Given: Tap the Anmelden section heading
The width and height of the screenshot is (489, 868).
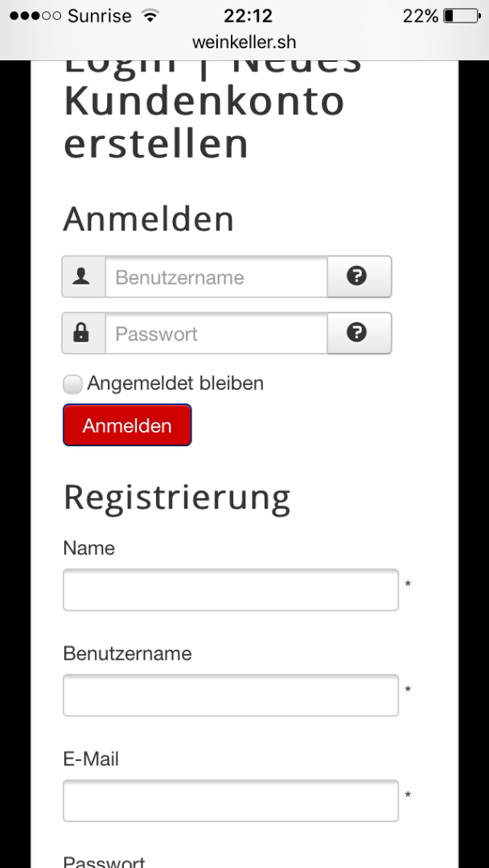Looking at the screenshot, I should pos(149,219).
